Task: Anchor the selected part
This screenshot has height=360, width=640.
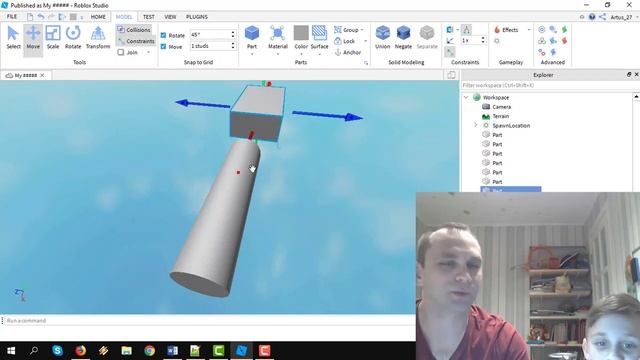Action: click(x=348, y=52)
